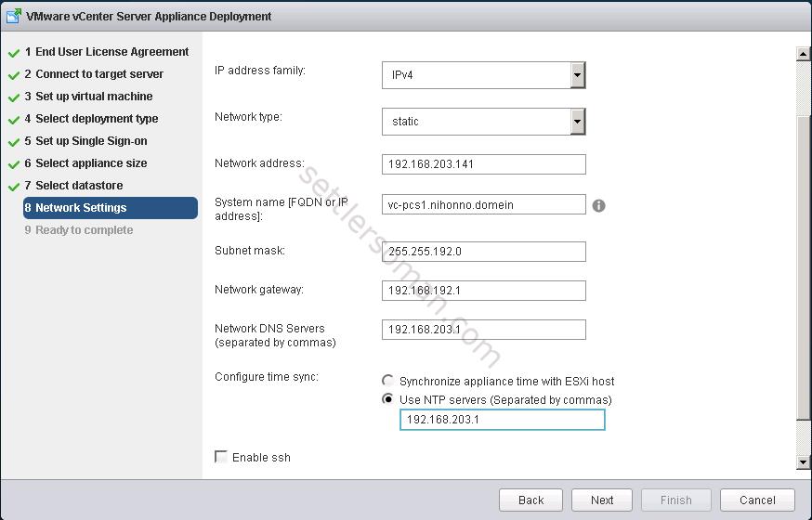Click the Back button
Image resolution: width=812 pixels, height=520 pixels.
[x=530, y=500]
